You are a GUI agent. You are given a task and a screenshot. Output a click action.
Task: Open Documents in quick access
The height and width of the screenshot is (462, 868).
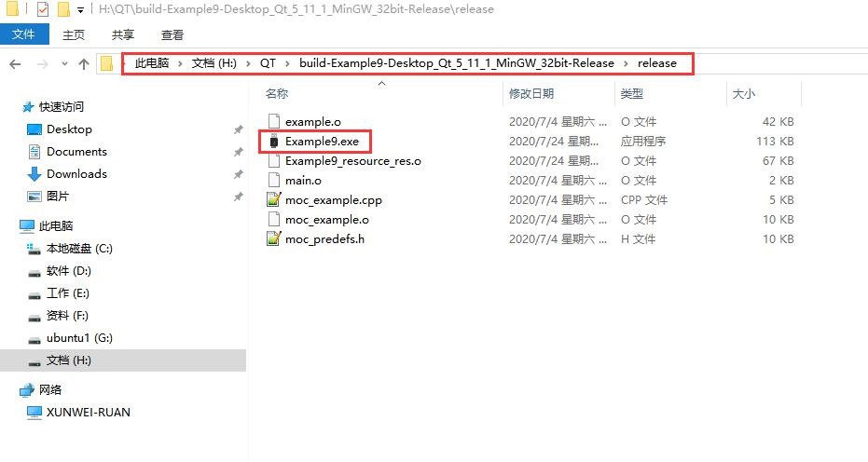[x=77, y=152]
